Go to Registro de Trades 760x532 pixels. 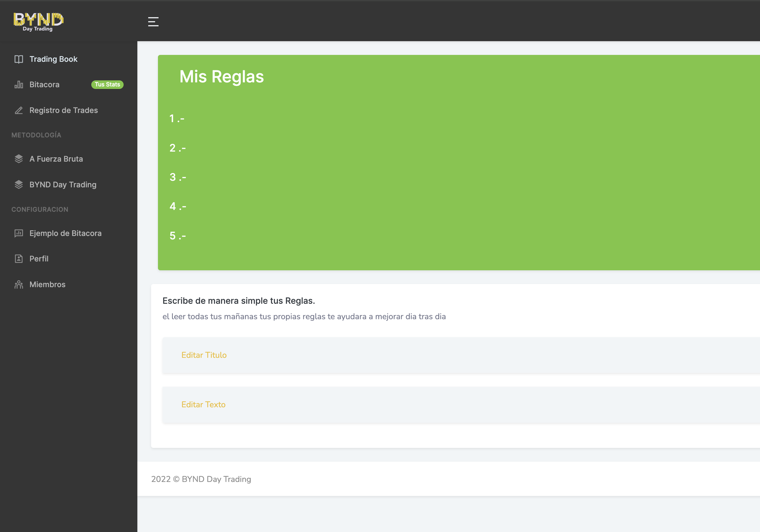click(x=64, y=110)
